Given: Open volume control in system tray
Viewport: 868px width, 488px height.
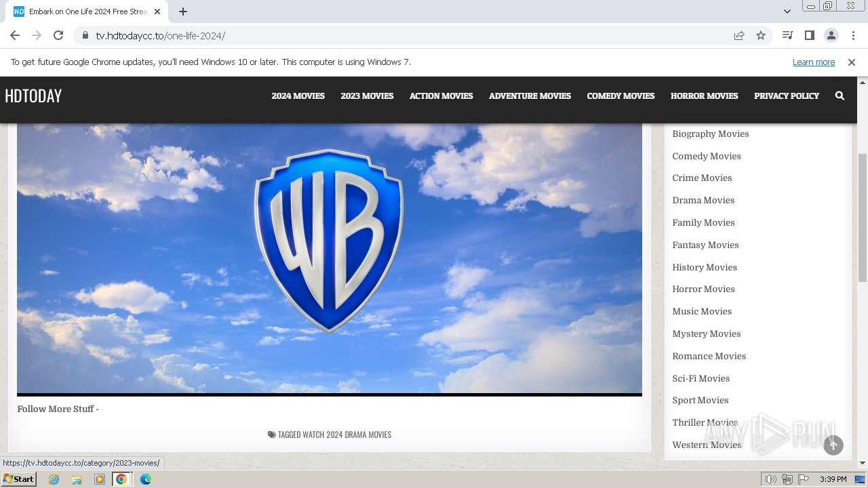Looking at the screenshot, I should point(770,479).
